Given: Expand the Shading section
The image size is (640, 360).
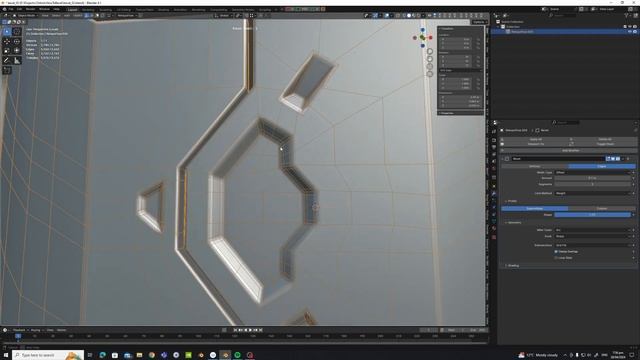Looking at the screenshot, I should (512, 265).
